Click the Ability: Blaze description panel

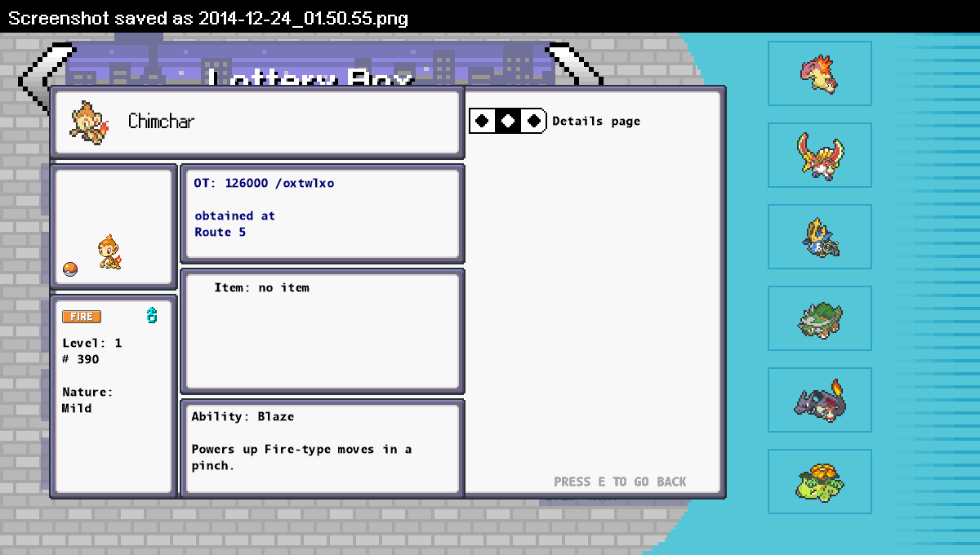(x=322, y=447)
